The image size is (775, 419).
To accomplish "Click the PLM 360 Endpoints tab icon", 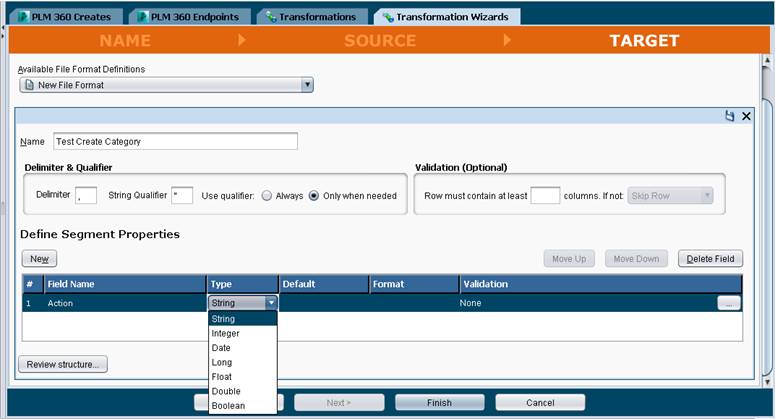I will pos(143,17).
